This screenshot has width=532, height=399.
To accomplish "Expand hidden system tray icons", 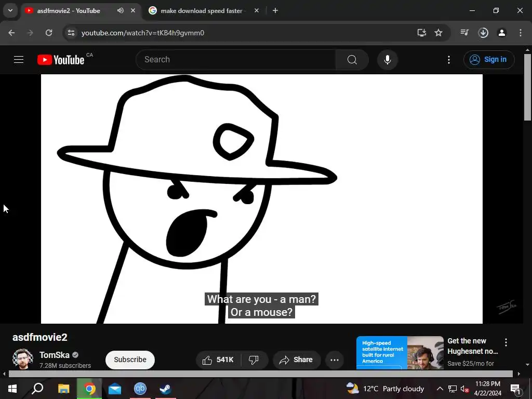I will point(440,389).
